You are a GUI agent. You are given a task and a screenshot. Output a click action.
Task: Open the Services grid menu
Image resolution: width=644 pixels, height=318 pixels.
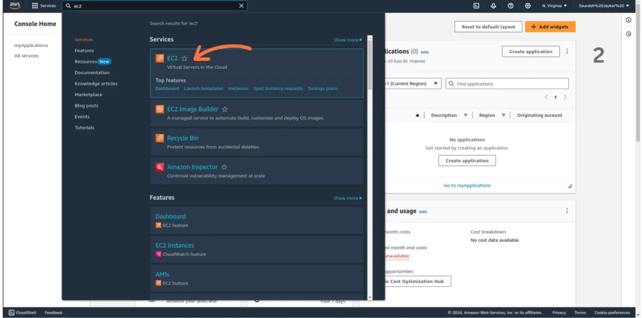44,6
